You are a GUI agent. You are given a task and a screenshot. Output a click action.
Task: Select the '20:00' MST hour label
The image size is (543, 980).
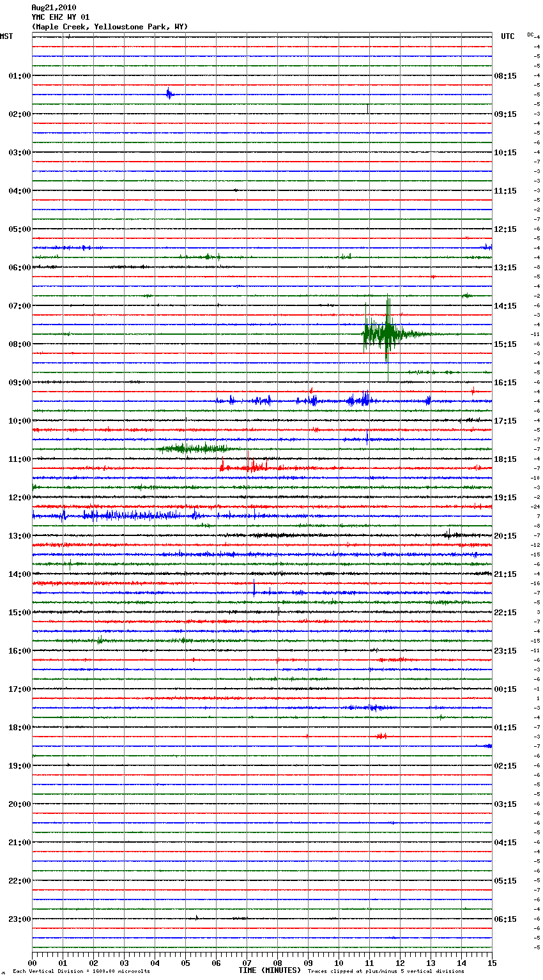click(x=20, y=804)
